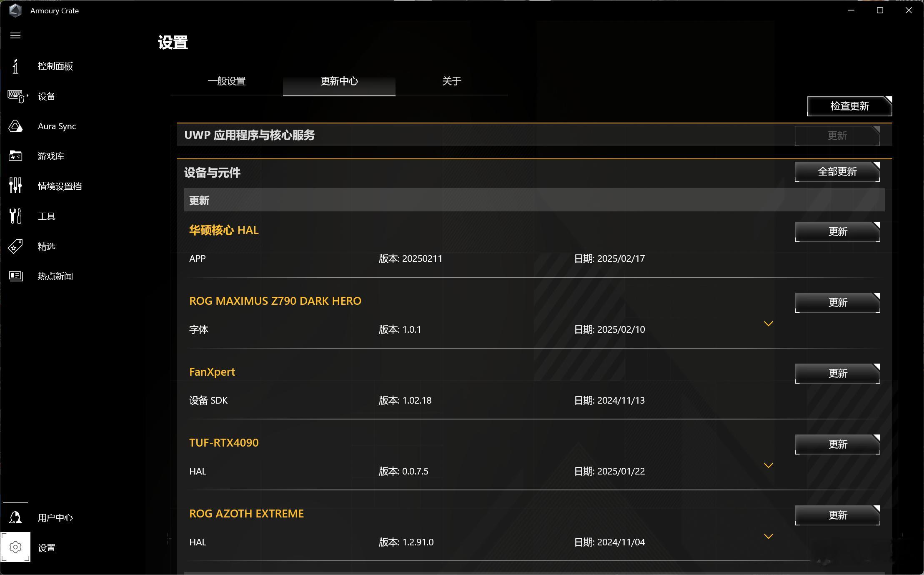Click the 游戏库 gamepad folder icon
This screenshot has height=575, width=924.
15,156
